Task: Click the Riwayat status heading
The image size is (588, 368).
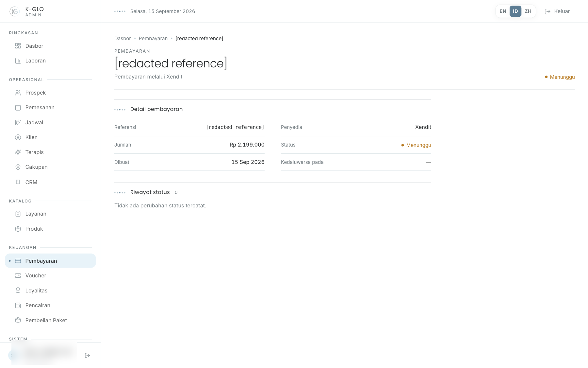Action: click(150, 192)
